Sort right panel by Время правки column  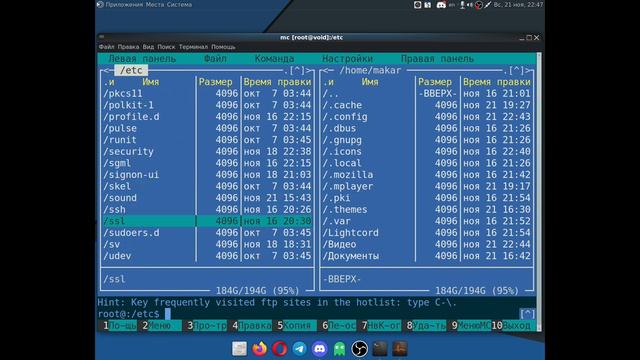[x=496, y=82]
